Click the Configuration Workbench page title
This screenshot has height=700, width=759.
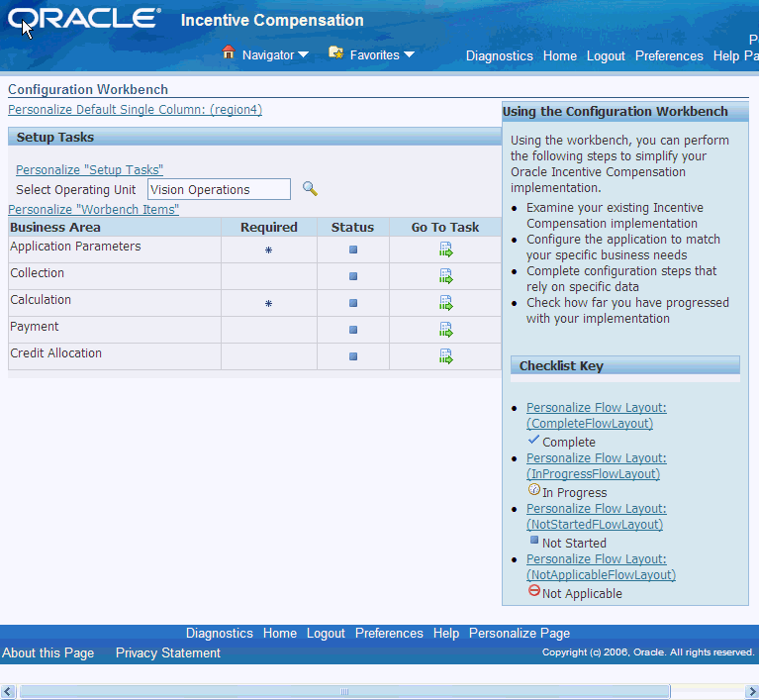pos(88,90)
